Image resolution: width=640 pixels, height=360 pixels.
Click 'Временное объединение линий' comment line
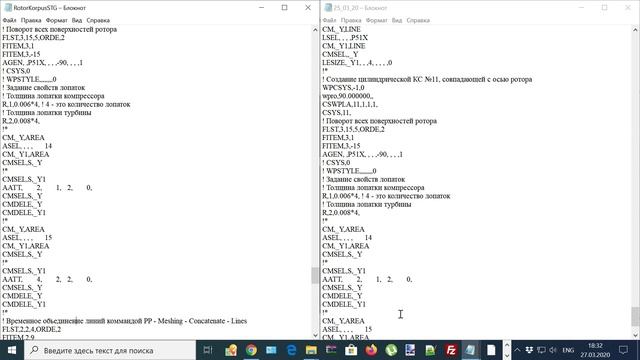[x=124, y=321]
